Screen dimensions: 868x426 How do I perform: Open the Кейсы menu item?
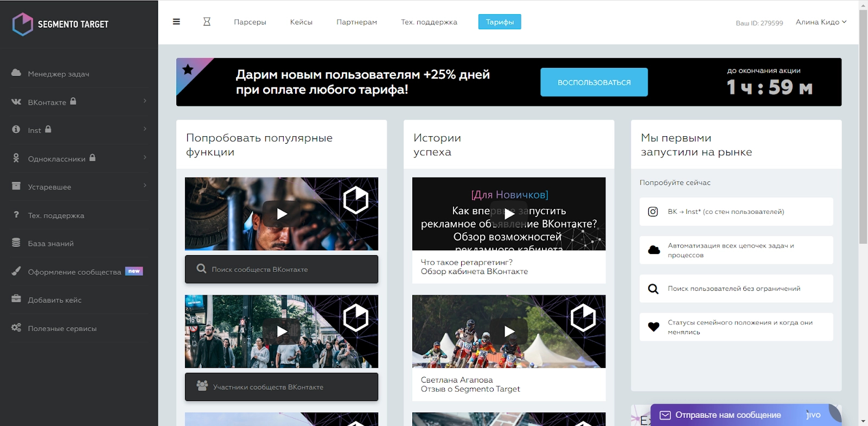(301, 22)
